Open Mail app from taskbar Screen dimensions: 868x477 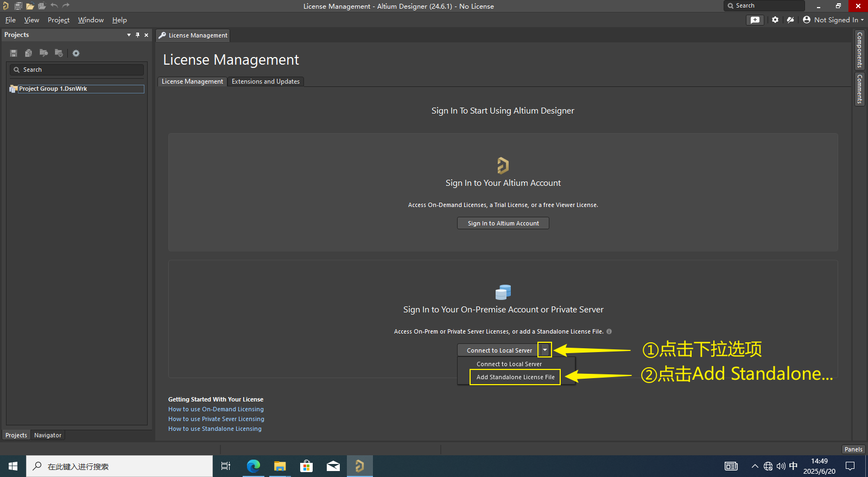333,466
